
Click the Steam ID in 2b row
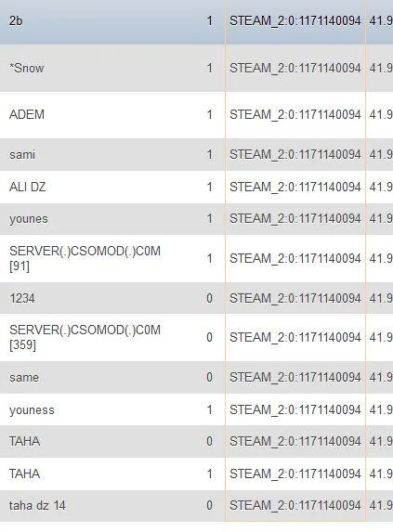(x=295, y=21)
